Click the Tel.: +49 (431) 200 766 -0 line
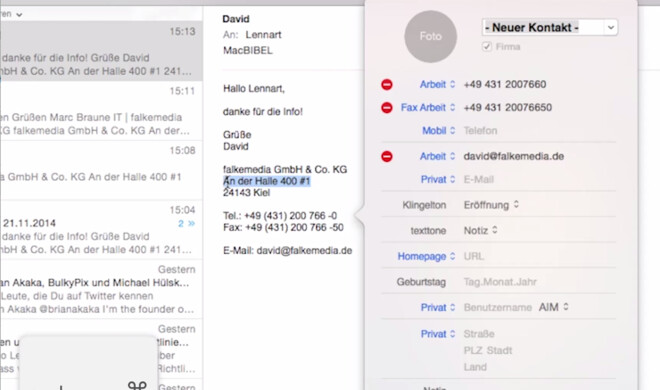 (x=280, y=216)
